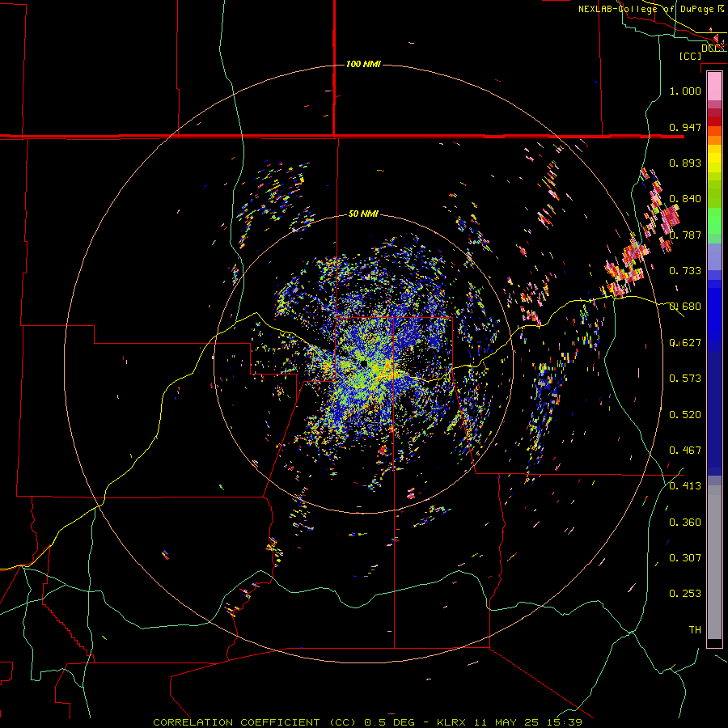Click the 0.307 scale value
This screenshot has width=728, height=728.
pos(685,558)
